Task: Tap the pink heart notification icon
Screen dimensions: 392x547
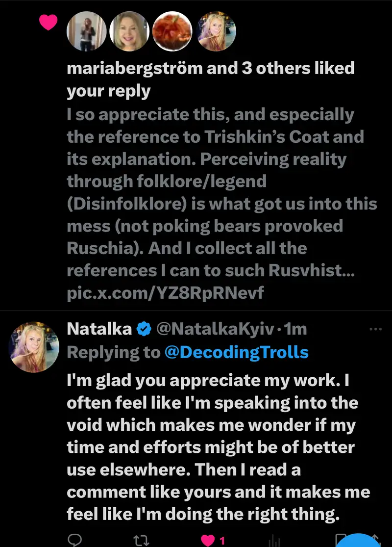Action: click(49, 22)
